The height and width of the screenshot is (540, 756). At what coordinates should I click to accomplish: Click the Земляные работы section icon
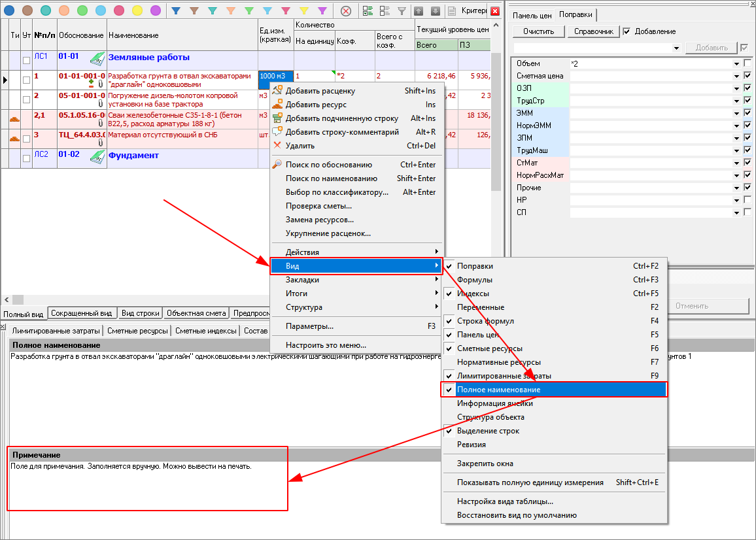pyautogui.click(x=97, y=59)
